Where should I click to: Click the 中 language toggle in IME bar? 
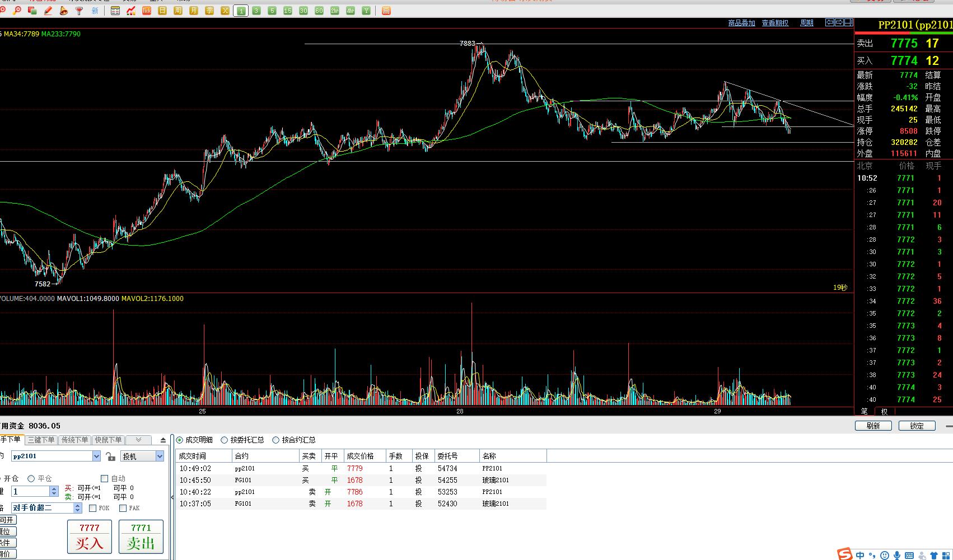pyautogui.click(x=860, y=556)
